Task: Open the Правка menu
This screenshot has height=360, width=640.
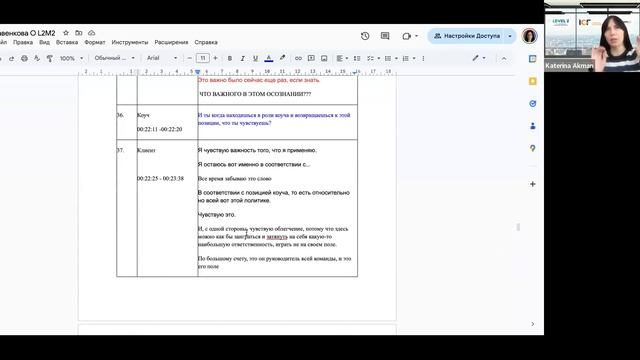Action: click(23, 42)
